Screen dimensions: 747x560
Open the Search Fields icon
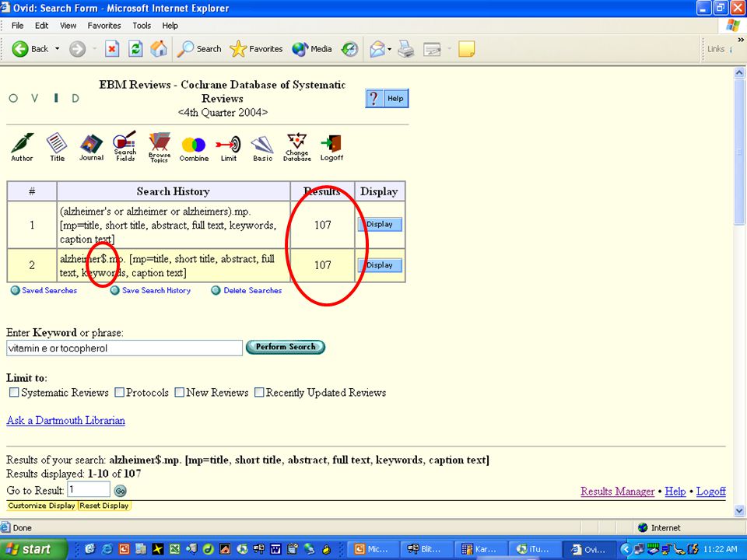click(x=124, y=146)
